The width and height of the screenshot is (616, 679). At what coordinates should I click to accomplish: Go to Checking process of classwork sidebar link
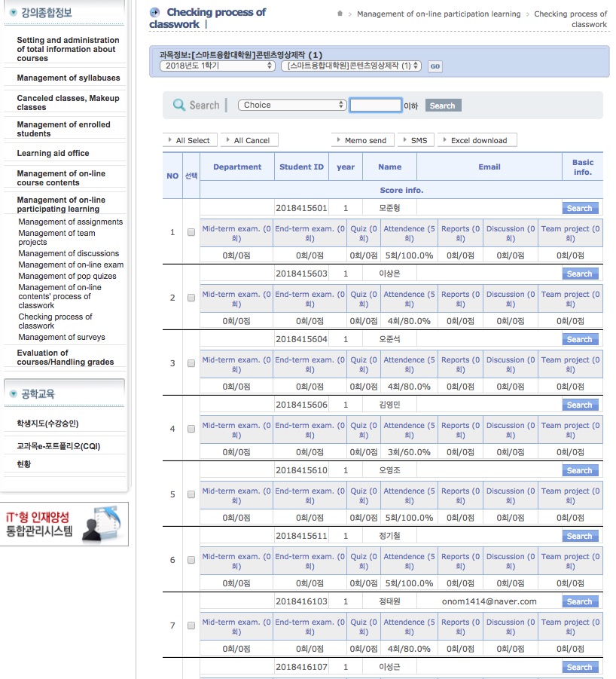(55, 321)
